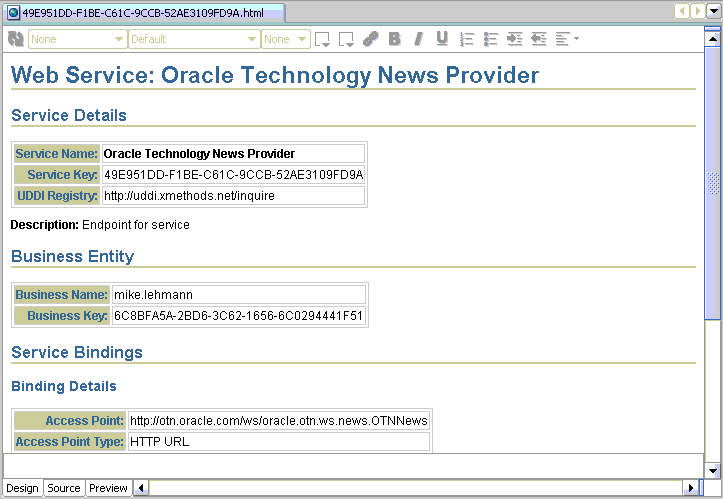The width and height of the screenshot is (723, 499).
Task: Toggle bold formatting
Action: tap(395, 39)
